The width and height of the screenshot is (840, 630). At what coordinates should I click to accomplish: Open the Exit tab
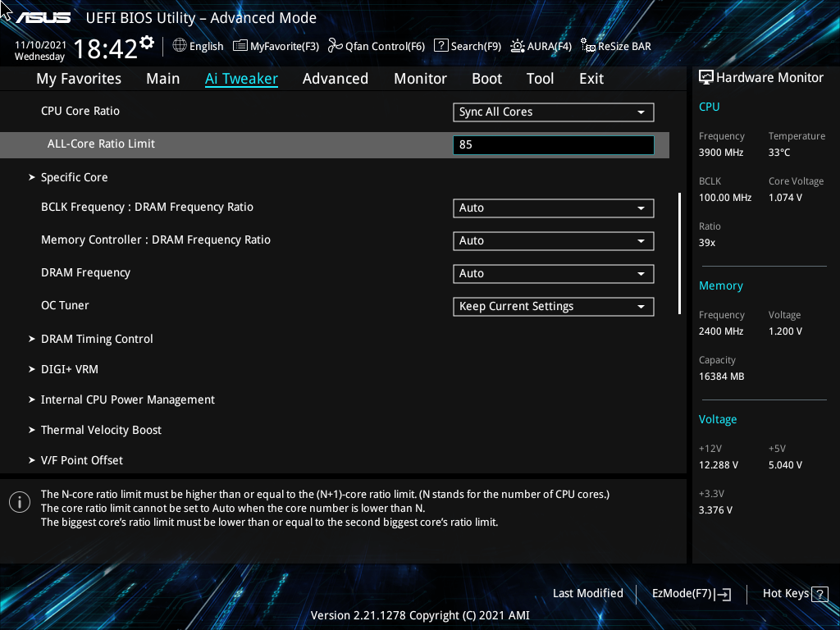591,79
